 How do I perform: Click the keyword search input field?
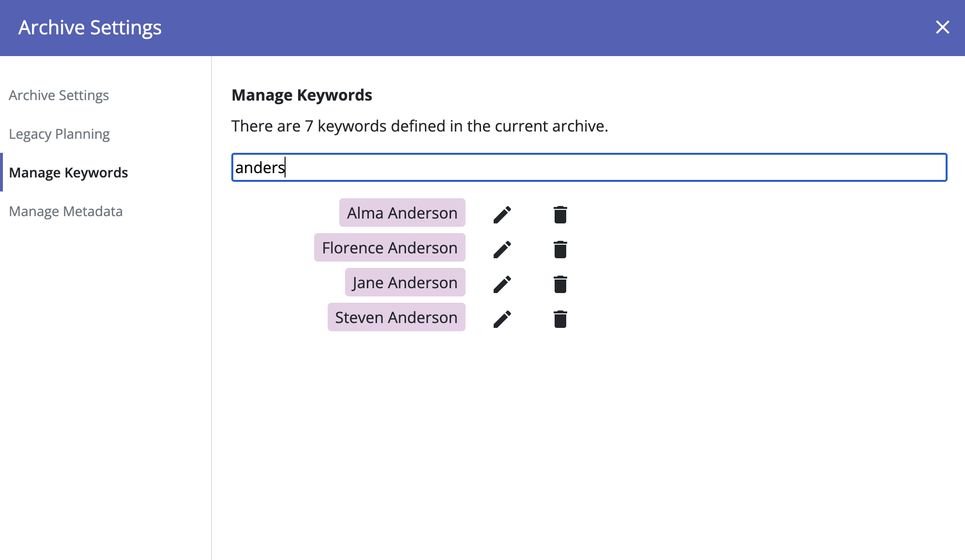588,167
